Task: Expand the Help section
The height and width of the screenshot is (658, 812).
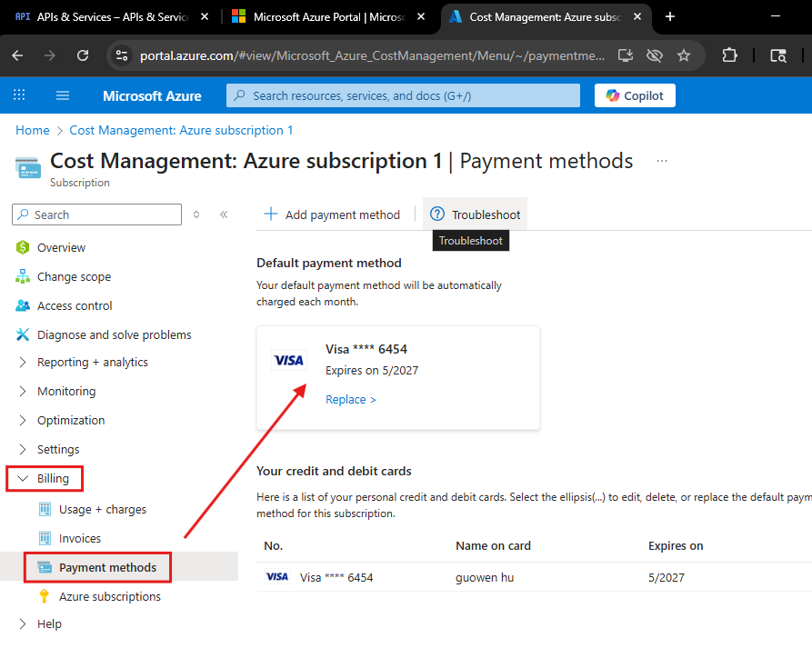Action: 49,623
